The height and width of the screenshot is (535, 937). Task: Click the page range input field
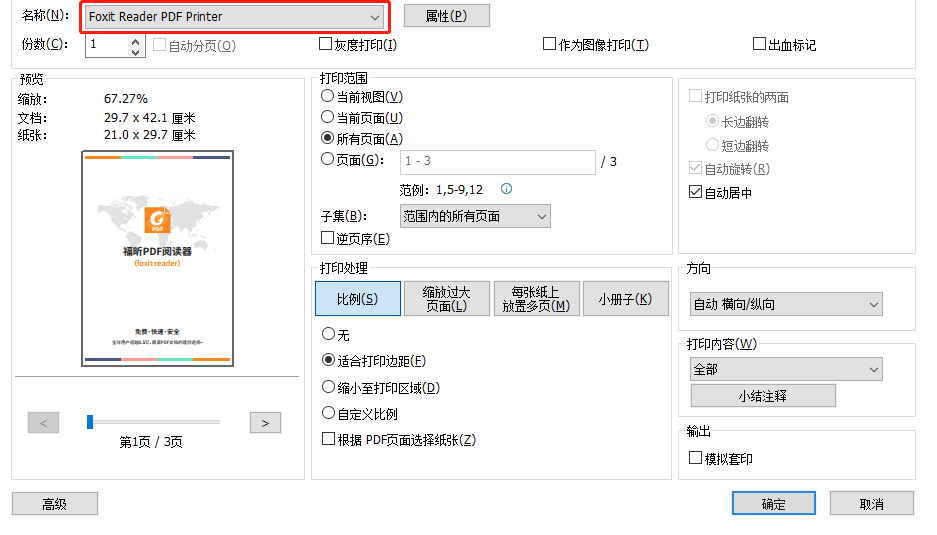(x=497, y=161)
